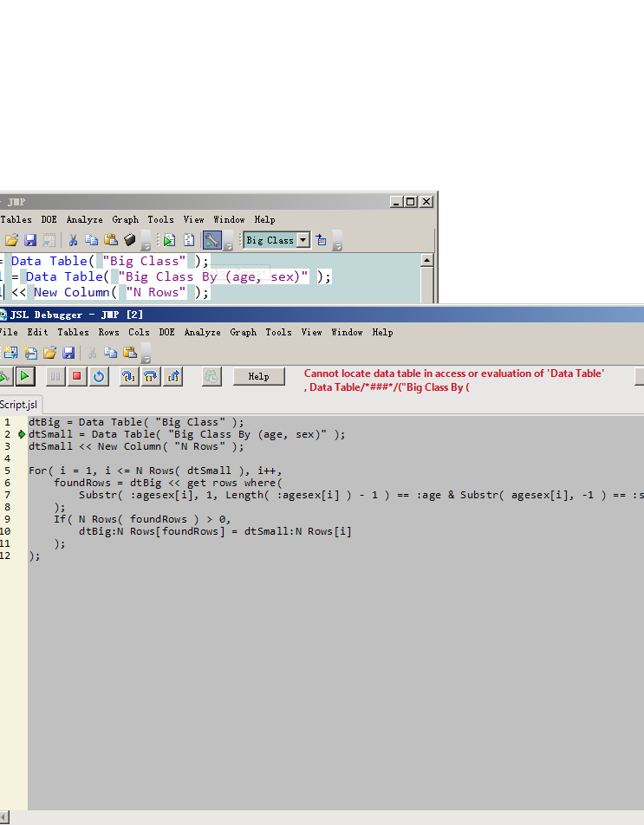Click the New Script icon in the Debugger toolbar
This screenshot has width=644, height=825.
[30, 353]
